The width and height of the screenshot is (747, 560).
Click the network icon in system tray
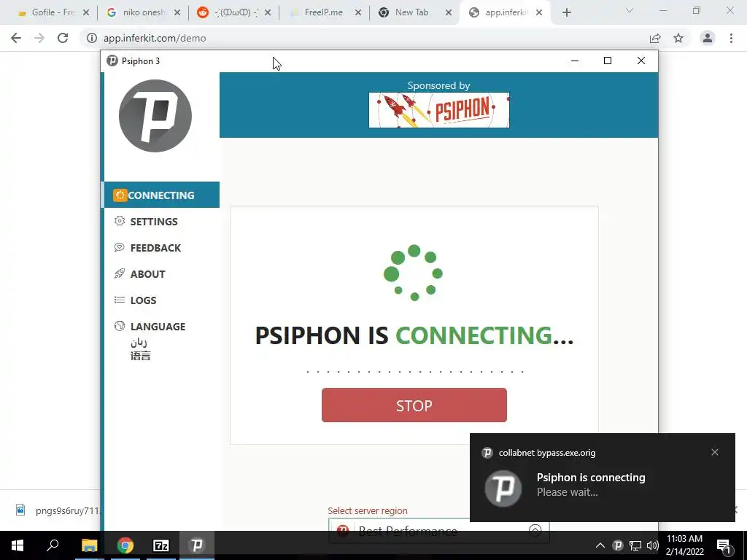pyautogui.click(x=635, y=545)
